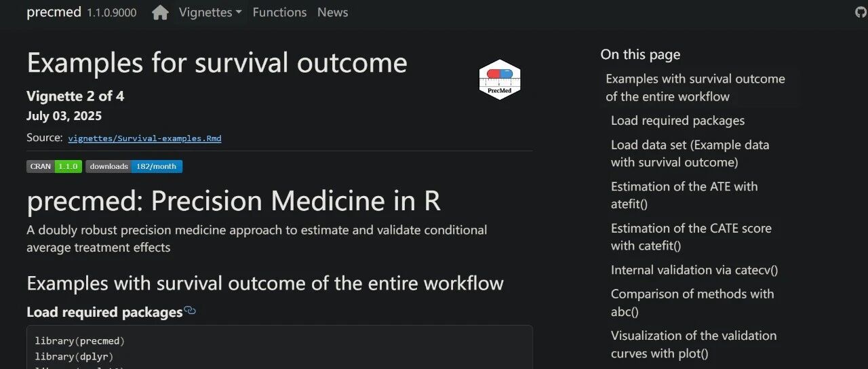Expand the Vignettes dropdown menu
Image resolution: width=868 pixels, height=369 pixels.
(210, 12)
